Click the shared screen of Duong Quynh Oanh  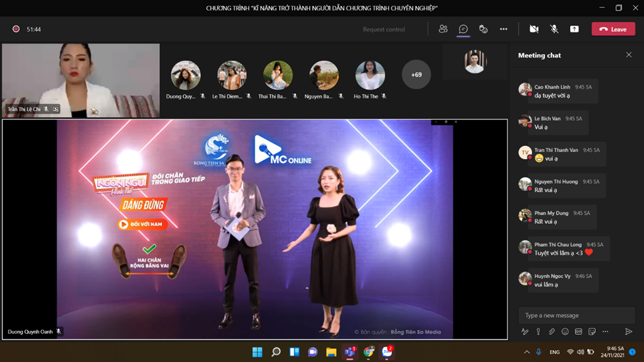click(255, 229)
